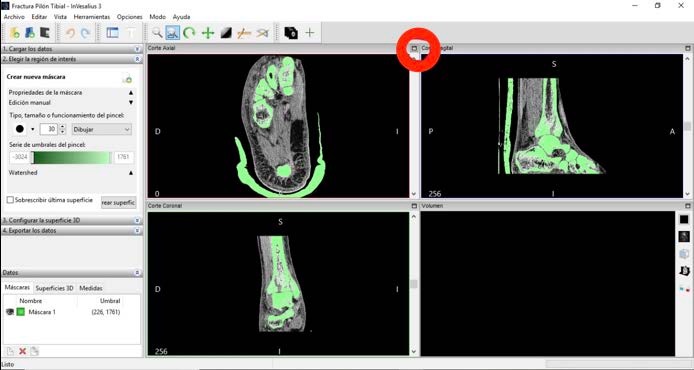Select the angular measure tool

pos(262,33)
